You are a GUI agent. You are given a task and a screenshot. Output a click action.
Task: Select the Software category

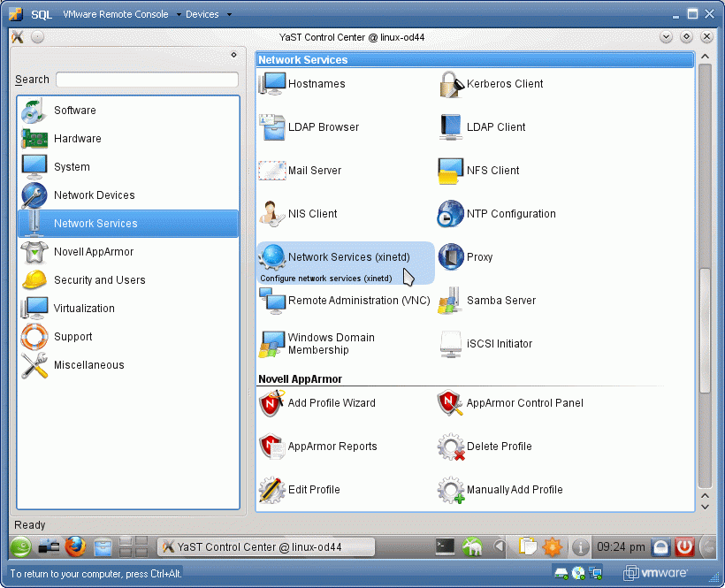click(x=128, y=111)
